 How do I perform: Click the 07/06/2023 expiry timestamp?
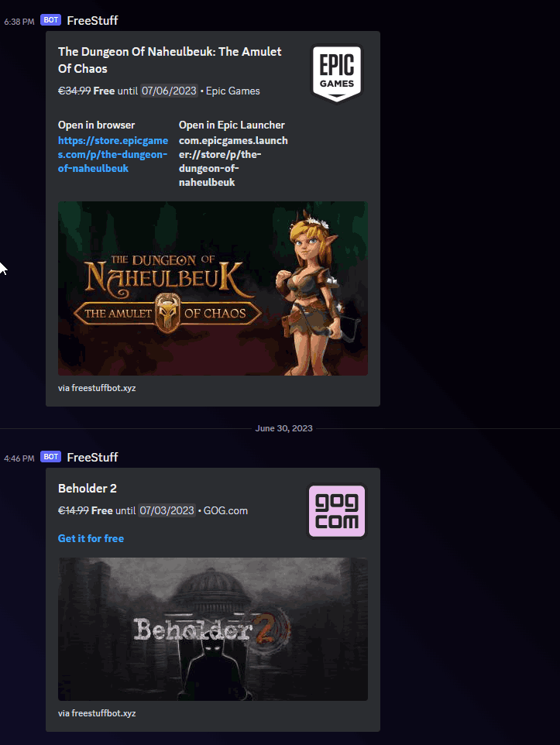pos(169,91)
